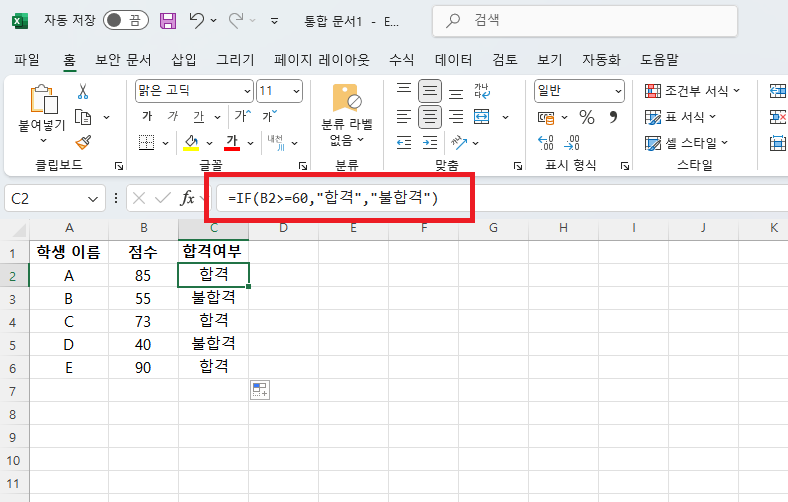Open the 클립보드 clipboard dialog launcher
The image size is (788, 502).
(119, 166)
